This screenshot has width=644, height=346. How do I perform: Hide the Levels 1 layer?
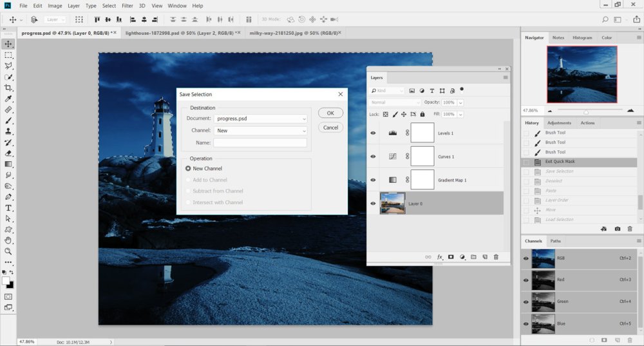tap(373, 133)
